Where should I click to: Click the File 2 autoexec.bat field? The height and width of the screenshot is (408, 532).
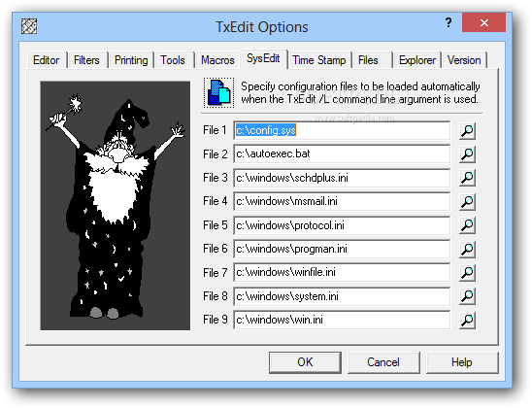coord(342,154)
